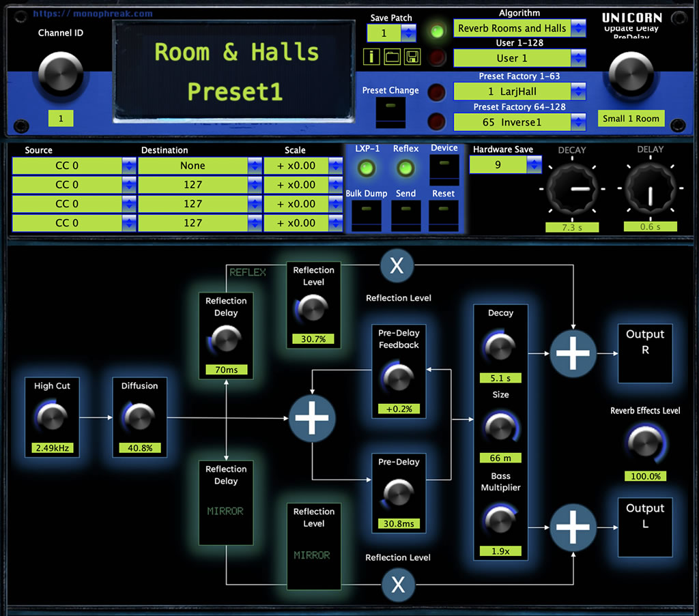Enable the User 1-128 red LED
This screenshot has width=699, height=616.
pos(437,57)
